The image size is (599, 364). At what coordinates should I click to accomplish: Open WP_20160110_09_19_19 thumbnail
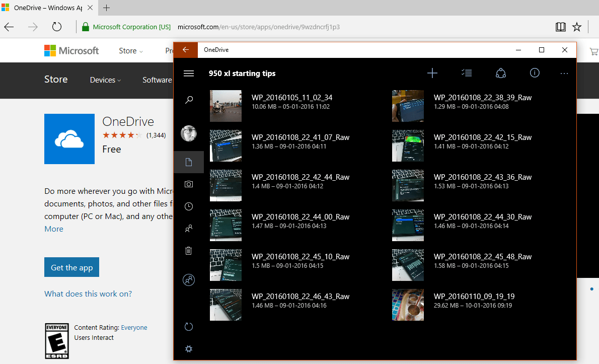tap(408, 305)
